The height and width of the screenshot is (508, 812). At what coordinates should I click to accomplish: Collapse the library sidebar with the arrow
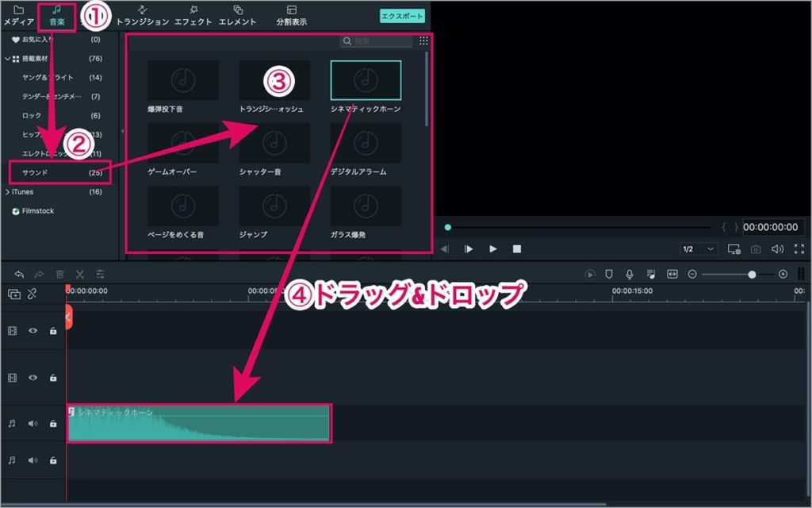pos(122,131)
